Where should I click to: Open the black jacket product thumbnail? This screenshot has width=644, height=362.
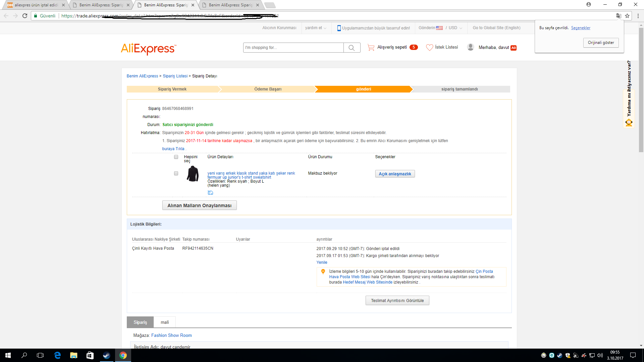[193, 174]
